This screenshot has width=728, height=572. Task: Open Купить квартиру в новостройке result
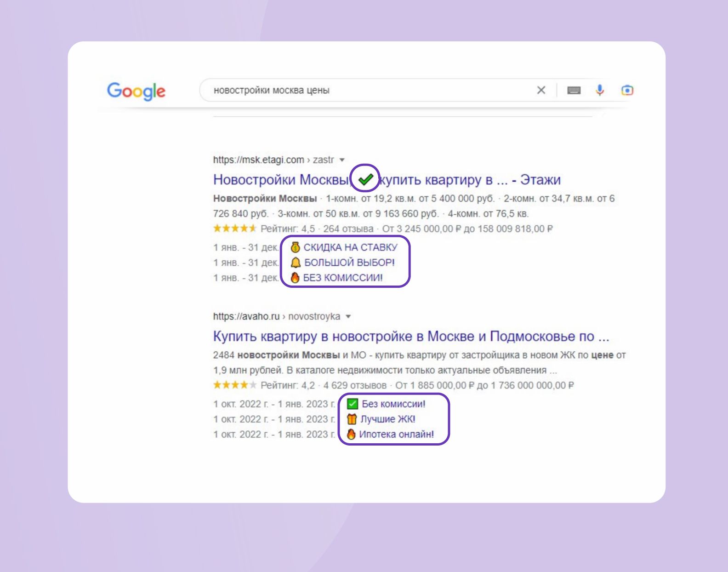(x=410, y=336)
